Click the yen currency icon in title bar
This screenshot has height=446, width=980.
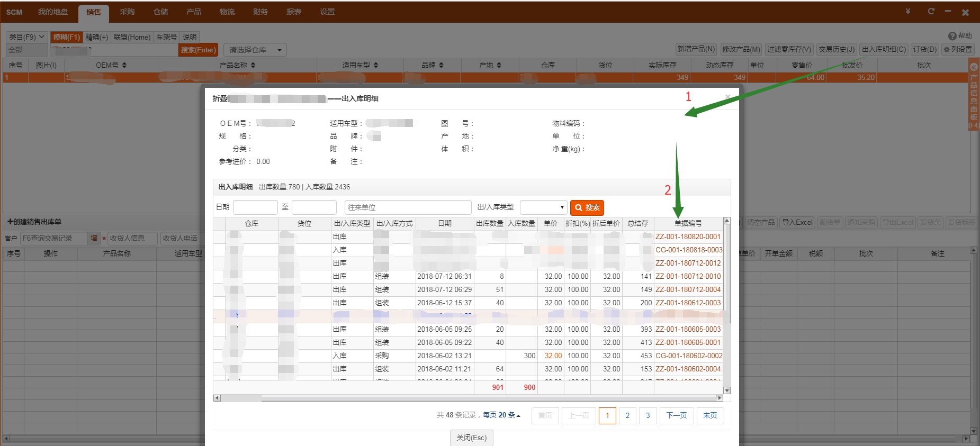pyautogui.click(x=907, y=12)
